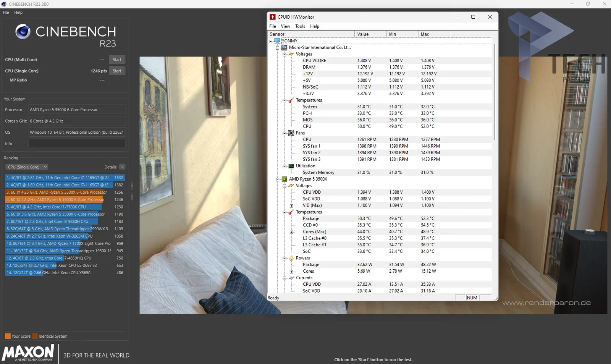Screen dimensions: 611x364
Task: Click the Currents icon in the tree
Action: click(x=291, y=278)
